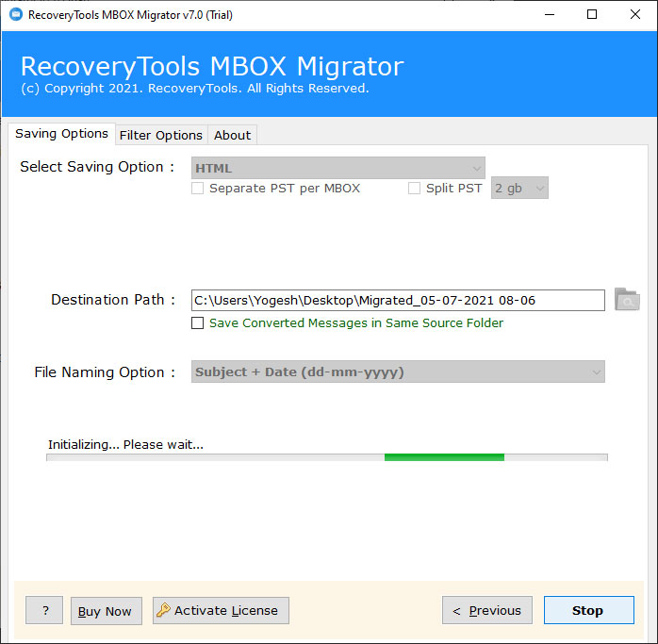Go back with the Previous button
Viewport: 658px width, 644px height.
pos(487,610)
